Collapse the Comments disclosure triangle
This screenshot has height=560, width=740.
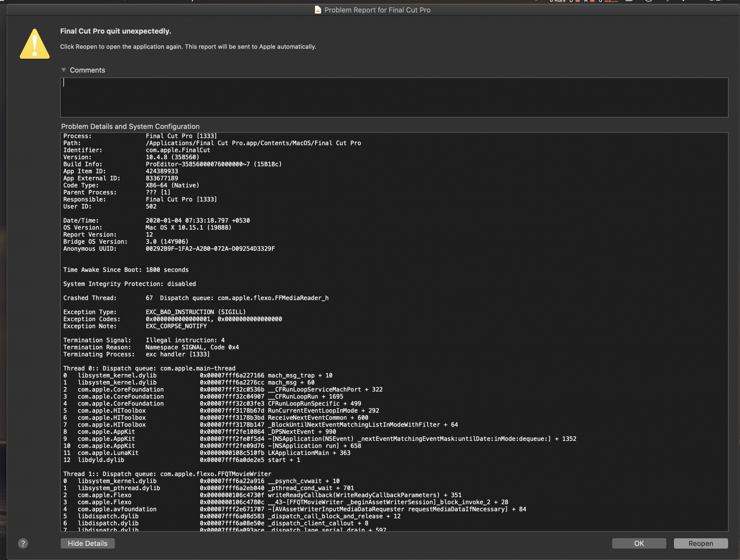(x=64, y=70)
